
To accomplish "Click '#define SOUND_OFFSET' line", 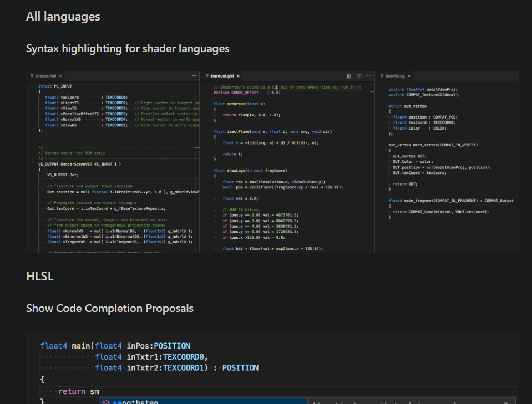I will point(247,93).
